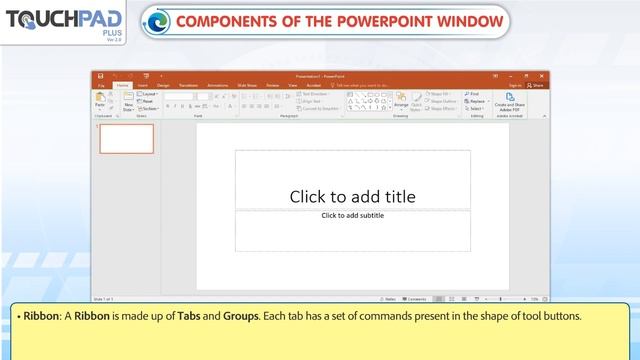Justify text in the Paragraph group
Screen dimensions: 640x360
(x=266, y=107)
